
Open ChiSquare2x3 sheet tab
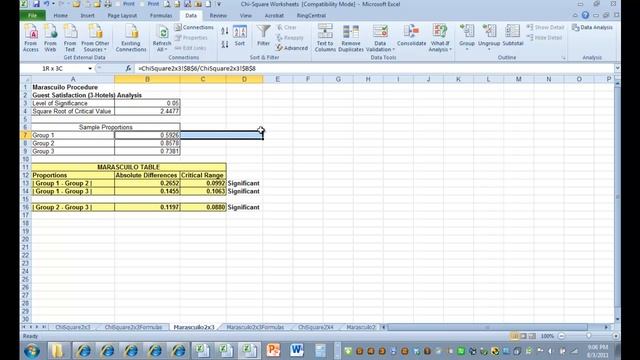[73, 327]
